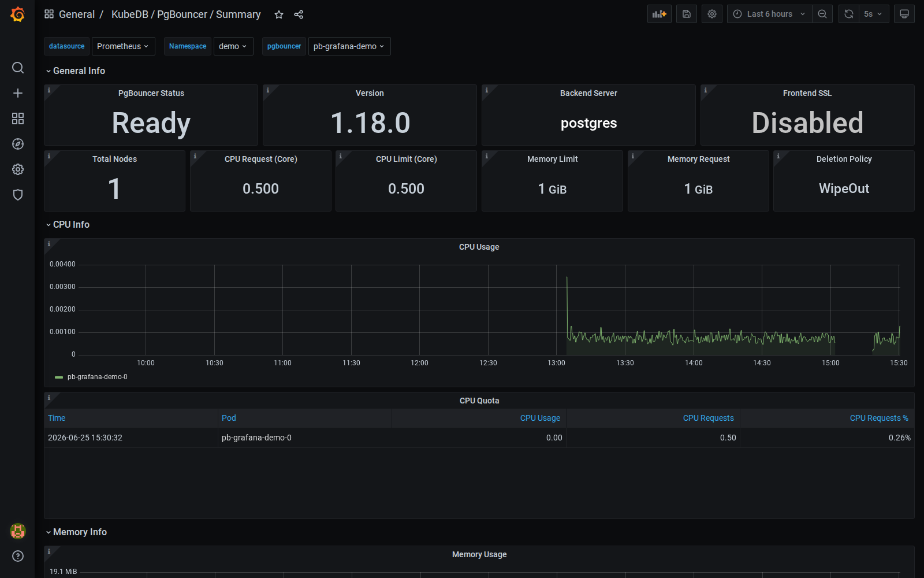Sort table by CPU Usage column
Screen dimensions: 924x578
pyautogui.click(x=540, y=418)
